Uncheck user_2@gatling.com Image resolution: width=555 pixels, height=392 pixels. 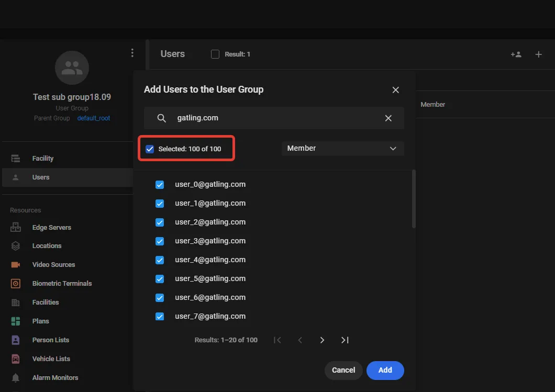click(x=160, y=222)
